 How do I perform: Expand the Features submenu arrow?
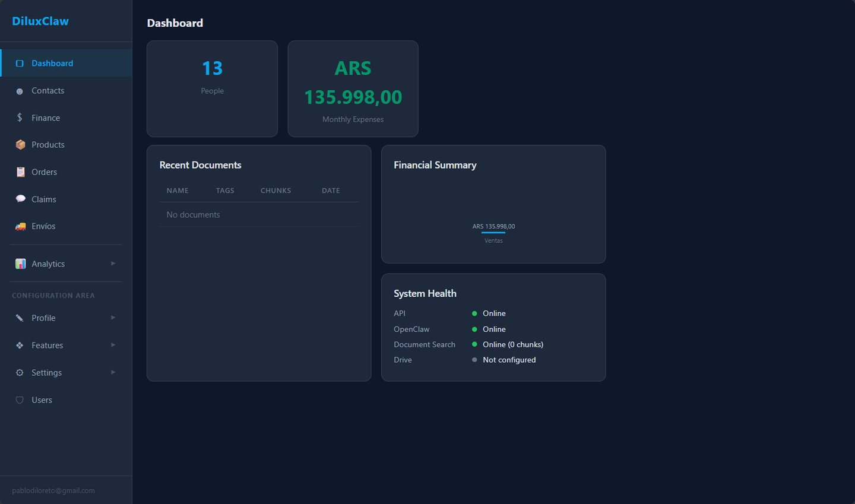pos(113,345)
